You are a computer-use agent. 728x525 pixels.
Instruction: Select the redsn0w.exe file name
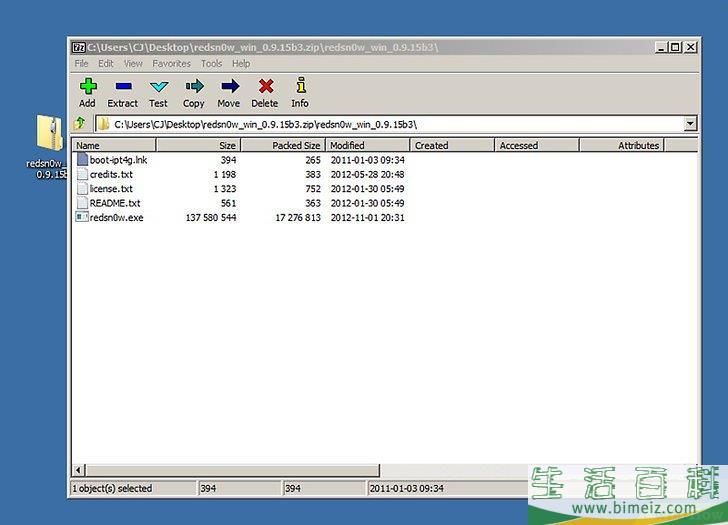click(x=117, y=217)
